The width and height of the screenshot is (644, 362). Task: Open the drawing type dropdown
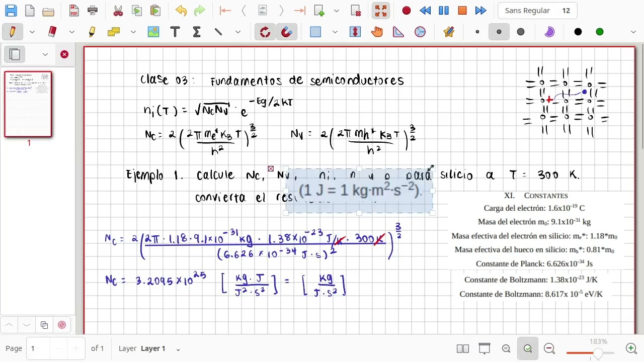pyautogui.click(x=237, y=32)
